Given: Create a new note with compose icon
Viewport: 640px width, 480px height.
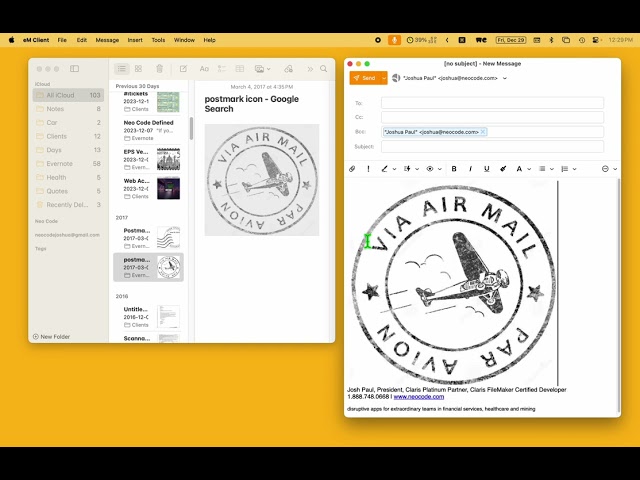Looking at the screenshot, I should 183,69.
